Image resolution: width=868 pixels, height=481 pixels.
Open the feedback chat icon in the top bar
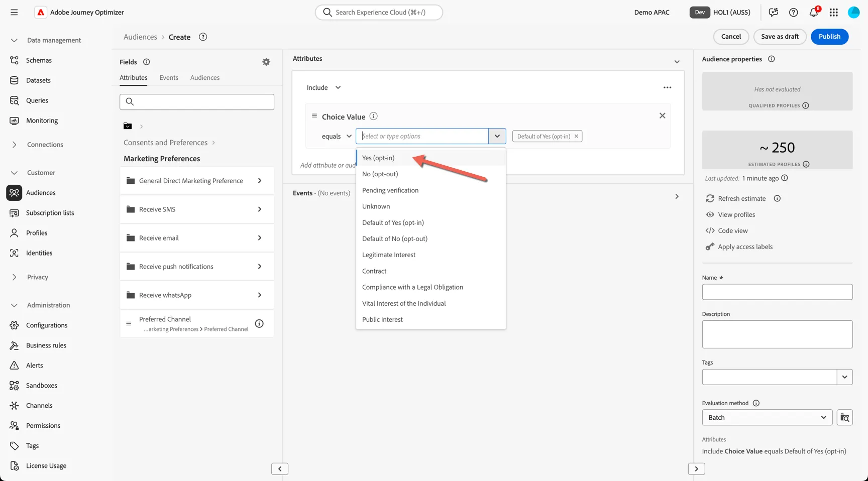click(x=774, y=12)
